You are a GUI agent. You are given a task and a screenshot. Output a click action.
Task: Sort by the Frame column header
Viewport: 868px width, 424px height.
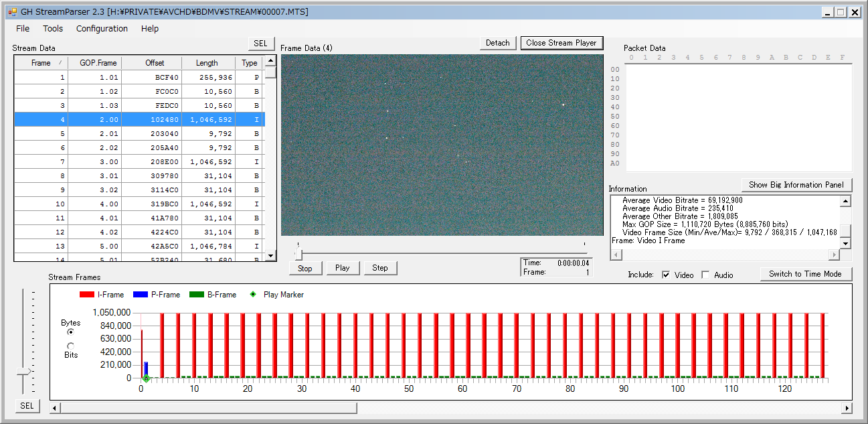click(41, 63)
